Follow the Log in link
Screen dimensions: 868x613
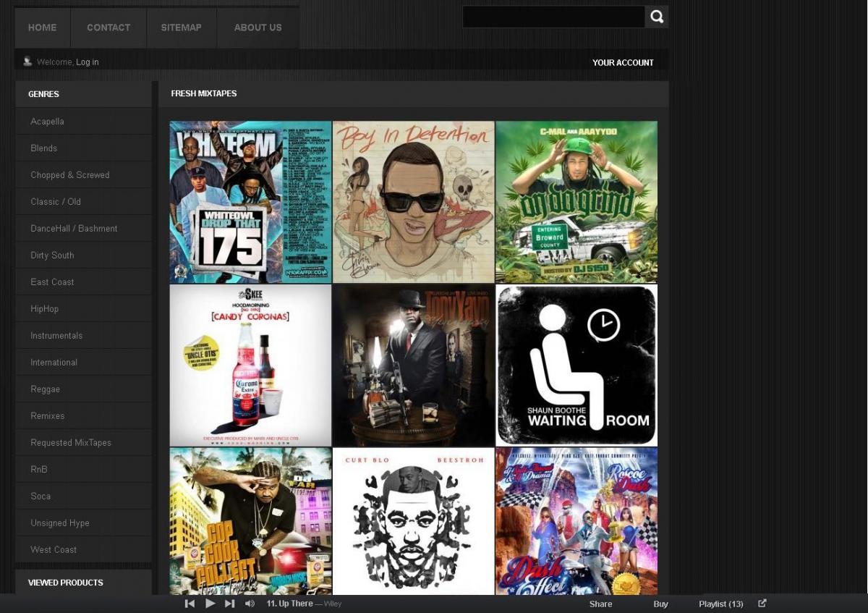pyautogui.click(x=88, y=62)
